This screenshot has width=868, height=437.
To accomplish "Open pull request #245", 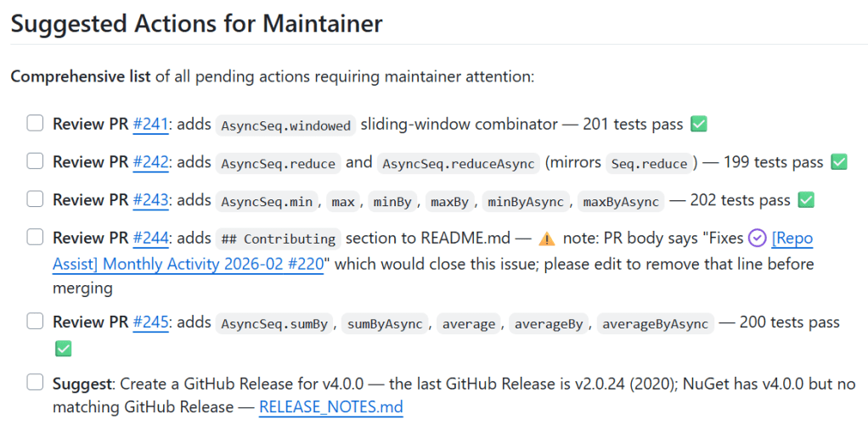I will [150, 322].
